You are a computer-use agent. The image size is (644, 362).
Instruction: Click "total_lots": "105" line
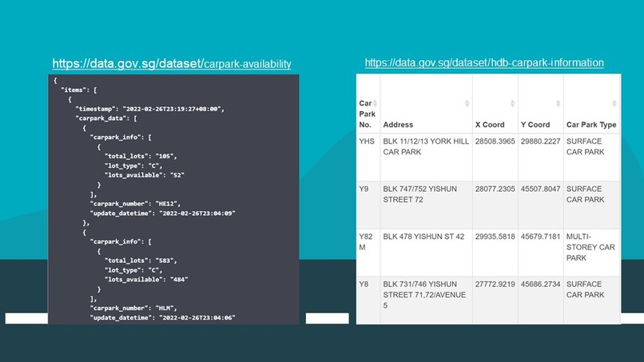(x=141, y=156)
